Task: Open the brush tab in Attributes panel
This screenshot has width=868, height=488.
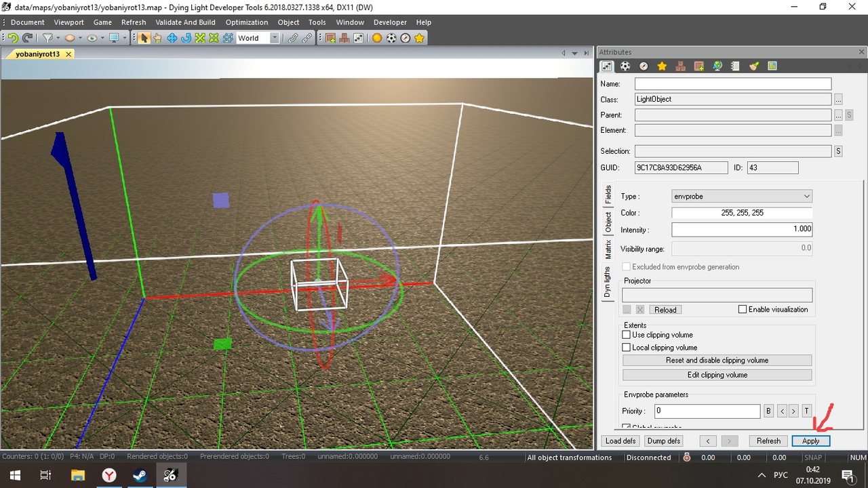Action: tap(753, 66)
